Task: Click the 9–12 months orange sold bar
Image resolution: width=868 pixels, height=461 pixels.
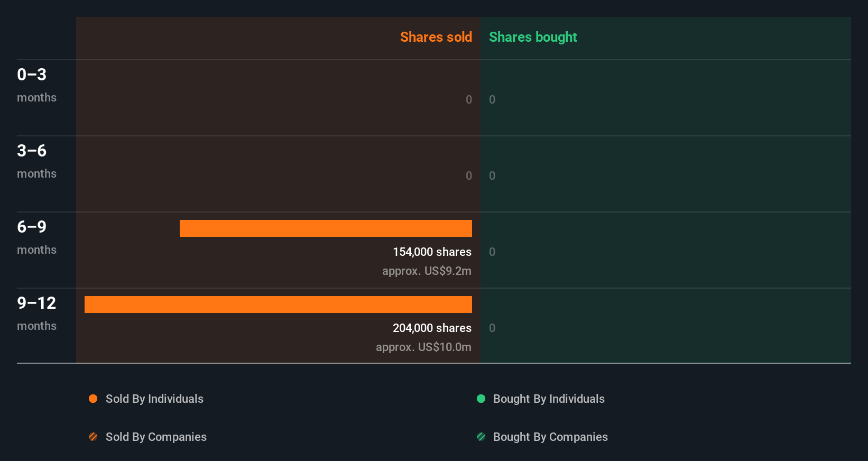Action: click(x=278, y=305)
